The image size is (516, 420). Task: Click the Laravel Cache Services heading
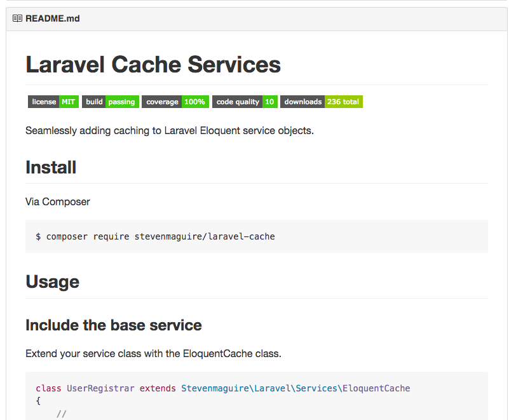(x=153, y=65)
